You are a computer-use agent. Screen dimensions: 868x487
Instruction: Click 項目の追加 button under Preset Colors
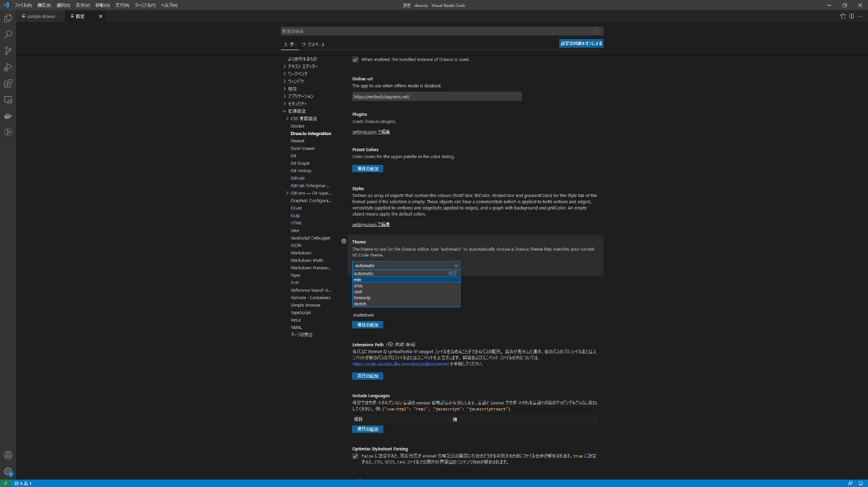pyautogui.click(x=368, y=169)
